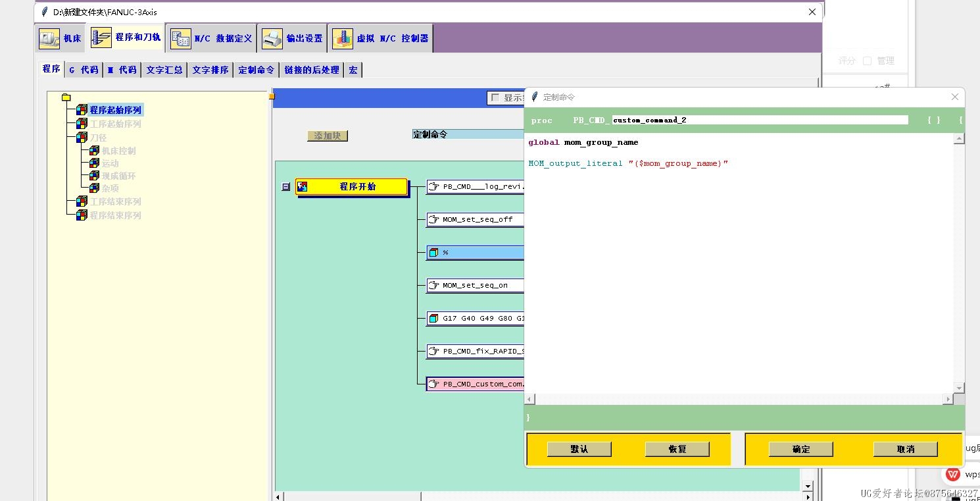Click the yellow folder icon at tree root

coord(66,97)
